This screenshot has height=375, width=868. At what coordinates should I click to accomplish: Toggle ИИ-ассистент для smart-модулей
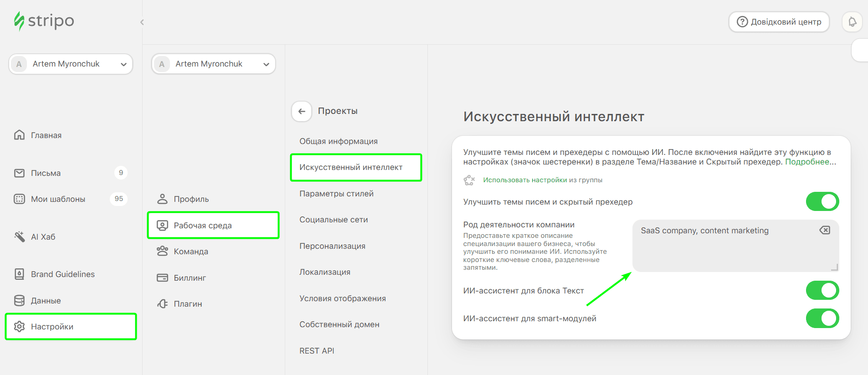822,318
